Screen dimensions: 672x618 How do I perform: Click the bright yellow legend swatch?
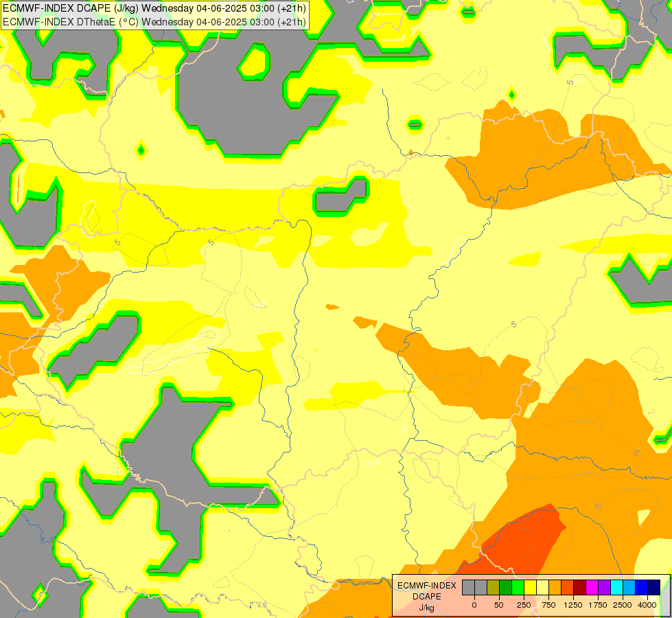coord(530,587)
